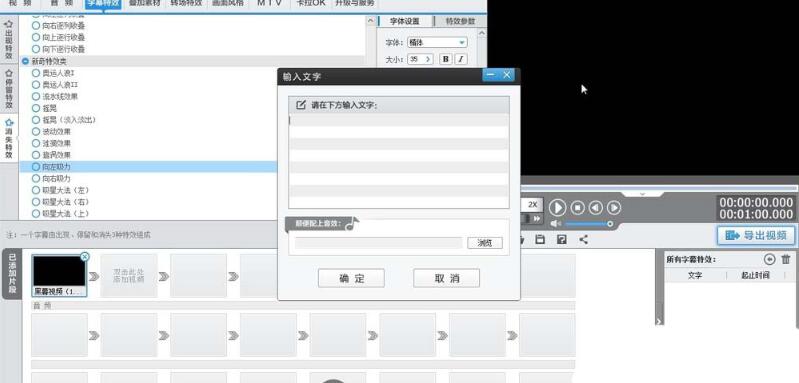Click the preview progress bar
Viewport: 799px width, 383px height.
tap(659, 188)
